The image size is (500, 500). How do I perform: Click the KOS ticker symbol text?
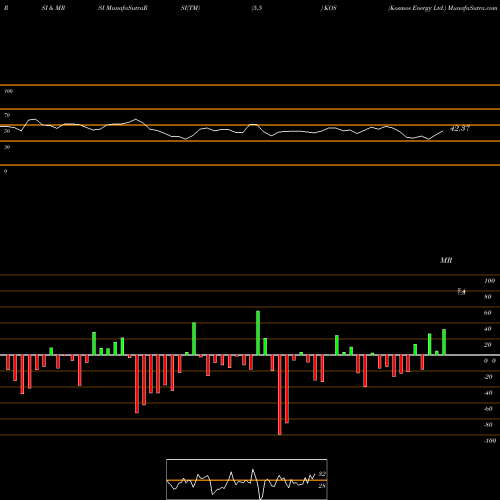tap(330, 8)
